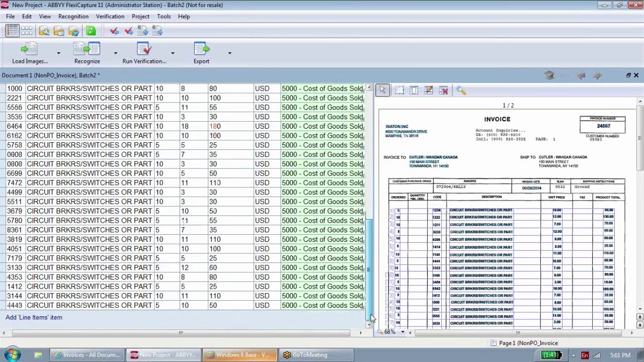Open the Recognition menu

tap(73, 17)
